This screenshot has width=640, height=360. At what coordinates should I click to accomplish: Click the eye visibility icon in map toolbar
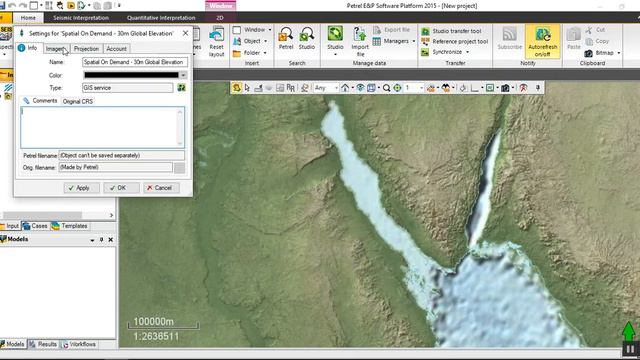tap(360, 88)
